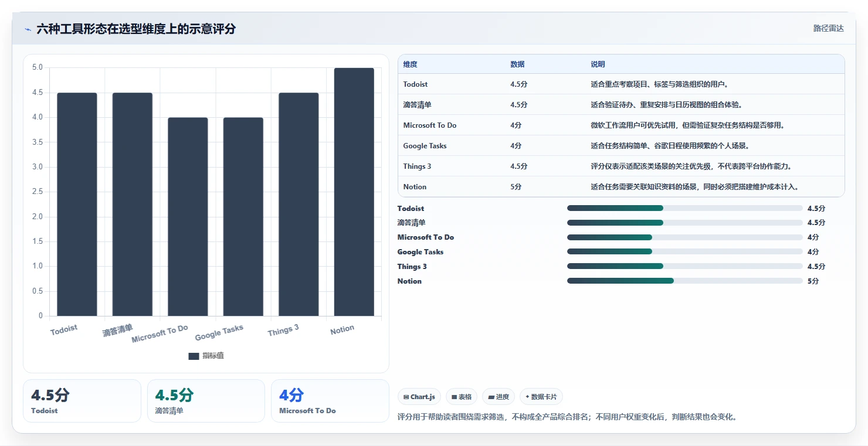Click the 2.5 tick on the y-axis
868x446 pixels.
(38, 192)
